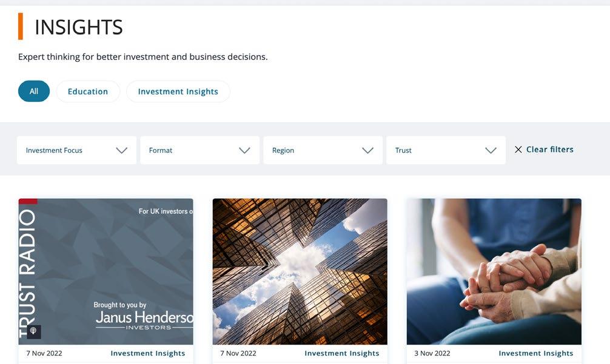
Task: Open the holding hands article thumbnail
Action: 494,271
